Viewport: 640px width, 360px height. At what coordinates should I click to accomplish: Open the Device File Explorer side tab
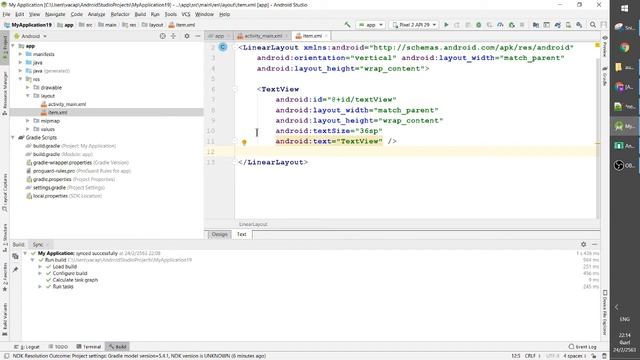pos(605,312)
